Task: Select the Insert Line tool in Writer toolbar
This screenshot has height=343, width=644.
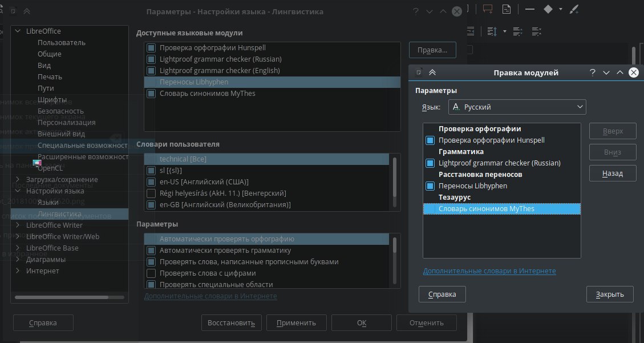Action: 530,9
